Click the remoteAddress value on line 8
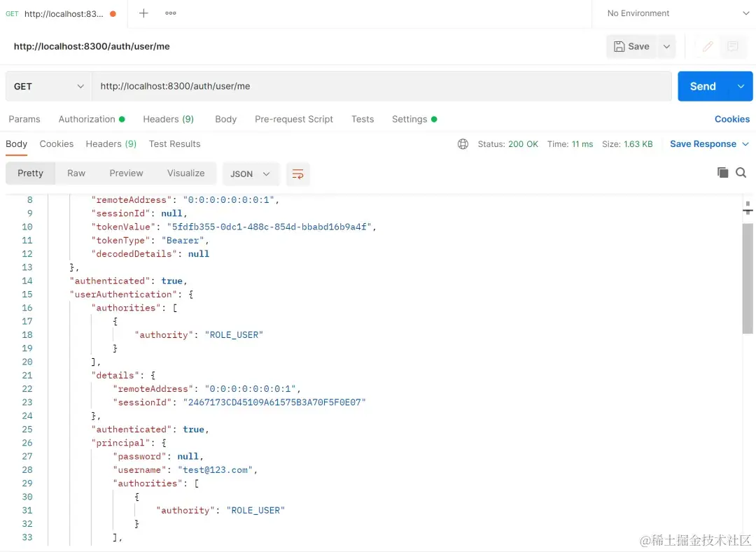This screenshot has width=756, height=552. (228, 200)
